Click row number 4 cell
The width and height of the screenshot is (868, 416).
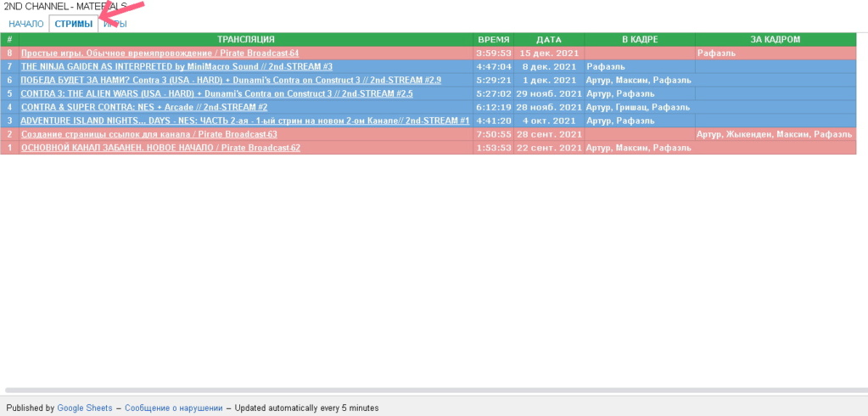[9, 107]
